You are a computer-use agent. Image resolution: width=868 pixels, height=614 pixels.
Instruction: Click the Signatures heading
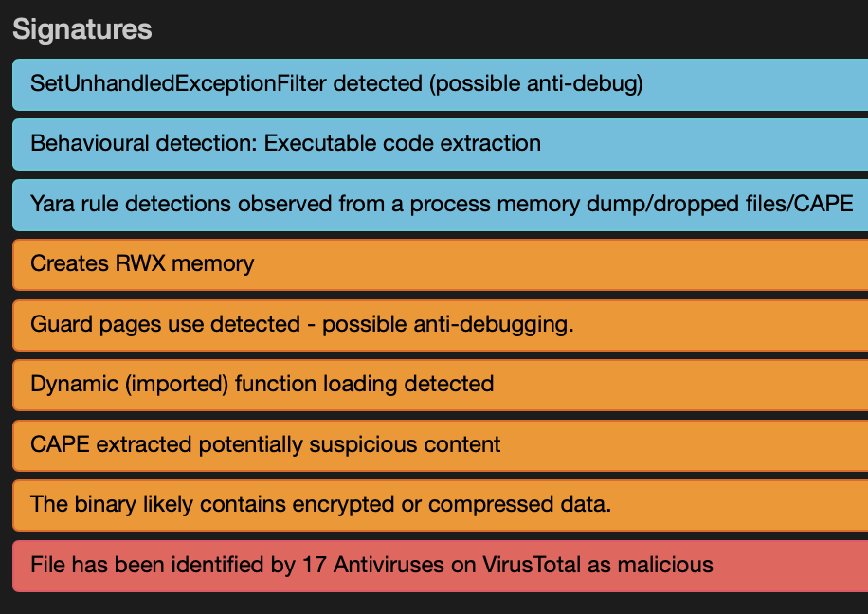[81, 28]
